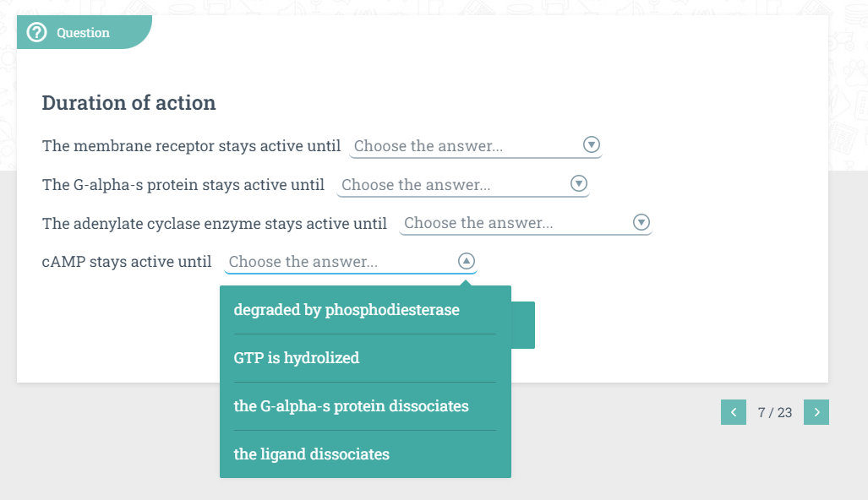This screenshot has height=500, width=868.
Task: Click the 7 / 23 page indicator
Action: click(775, 412)
